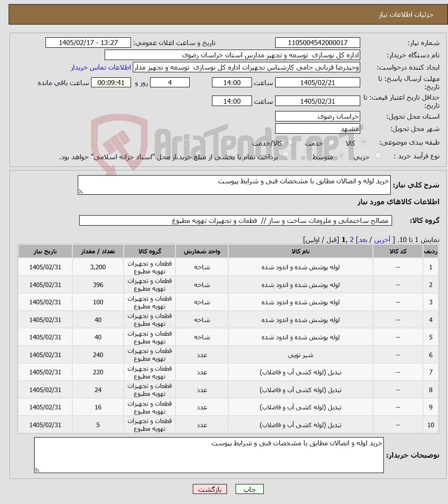
Task: Select the متوسط purchase type radio
Action: tap(341, 156)
